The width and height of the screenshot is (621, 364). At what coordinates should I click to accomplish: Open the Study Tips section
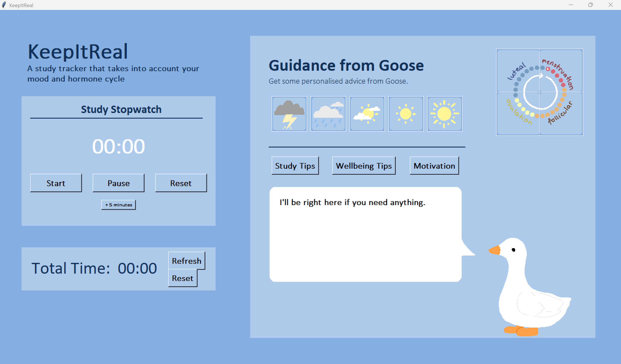(x=295, y=166)
